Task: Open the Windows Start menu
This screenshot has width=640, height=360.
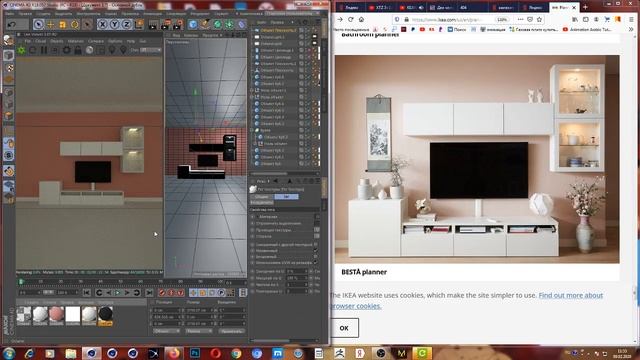Action: pyautogui.click(x=9, y=353)
